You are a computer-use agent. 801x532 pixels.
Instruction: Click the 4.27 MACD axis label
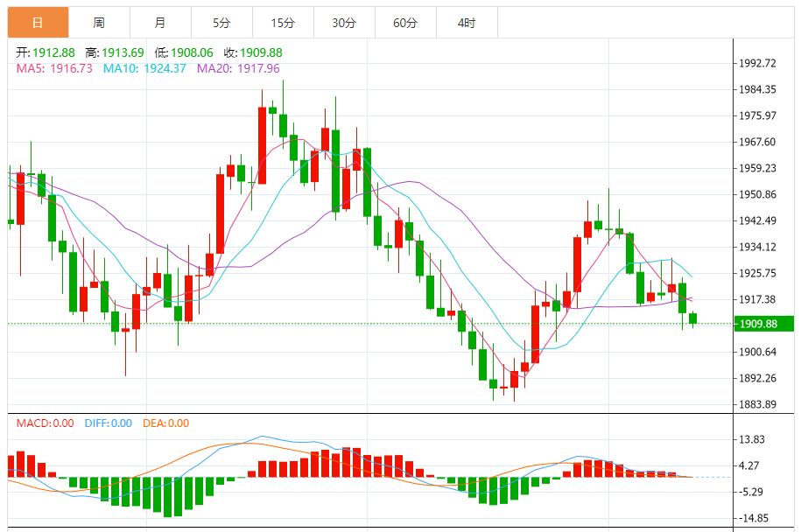749,465
